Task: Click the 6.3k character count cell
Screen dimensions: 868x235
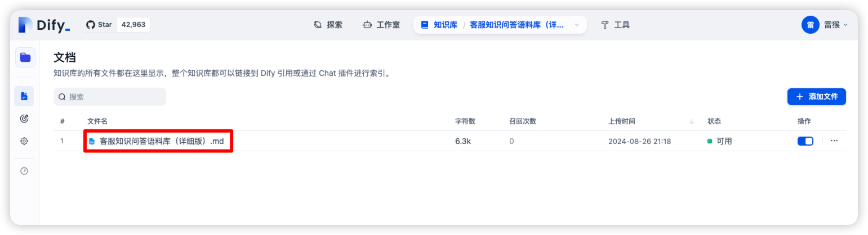Action: [463, 142]
